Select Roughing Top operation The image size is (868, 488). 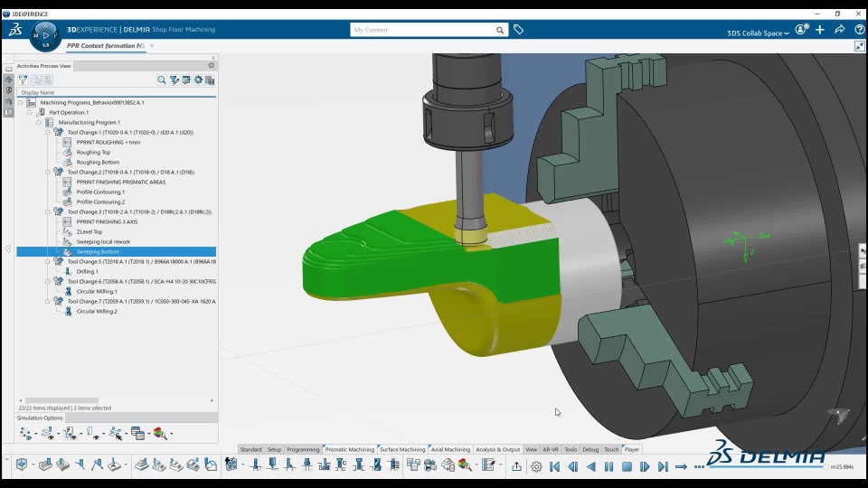(x=93, y=152)
